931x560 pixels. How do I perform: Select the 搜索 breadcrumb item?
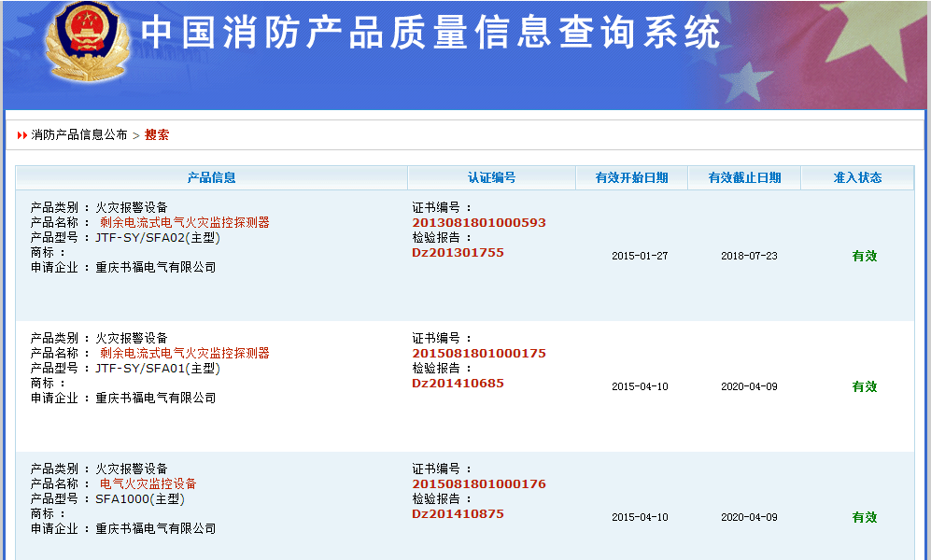[x=157, y=135]
